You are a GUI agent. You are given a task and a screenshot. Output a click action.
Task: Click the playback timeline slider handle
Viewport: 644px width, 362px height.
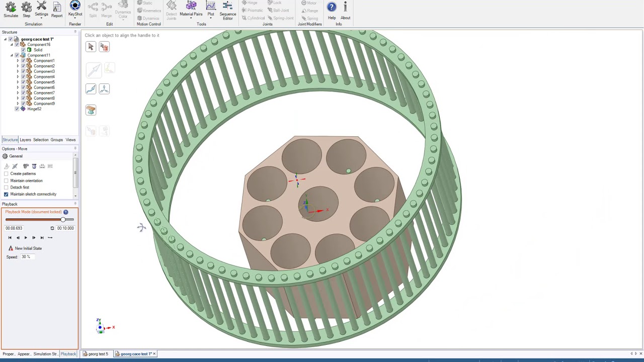[x=63, y=220]
